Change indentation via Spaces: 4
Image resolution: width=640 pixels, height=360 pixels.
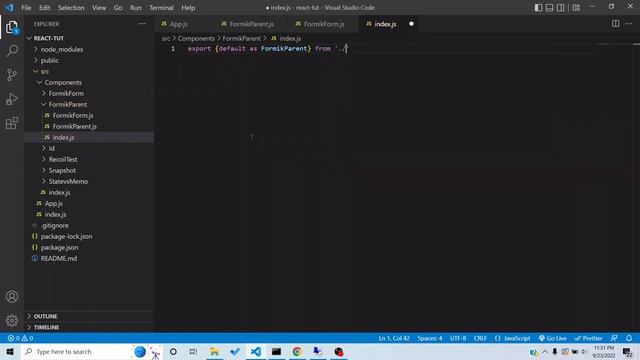click(x=429, y=338)
